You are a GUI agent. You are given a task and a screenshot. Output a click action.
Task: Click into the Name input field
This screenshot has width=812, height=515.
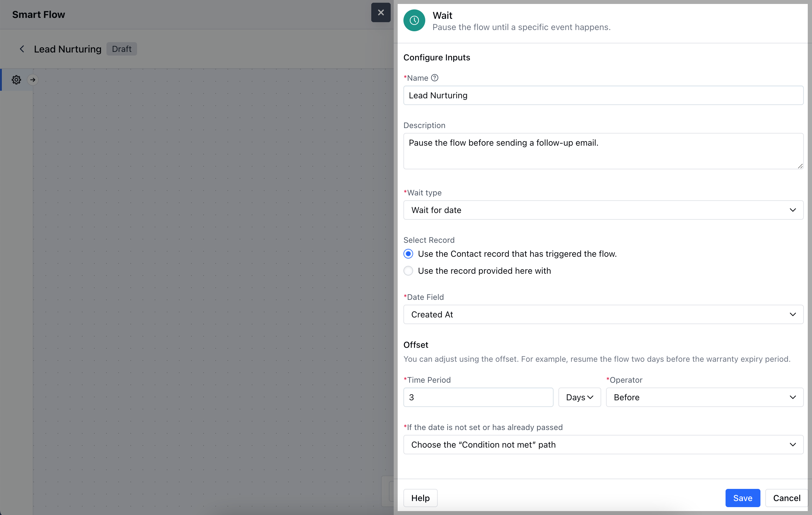603,96
